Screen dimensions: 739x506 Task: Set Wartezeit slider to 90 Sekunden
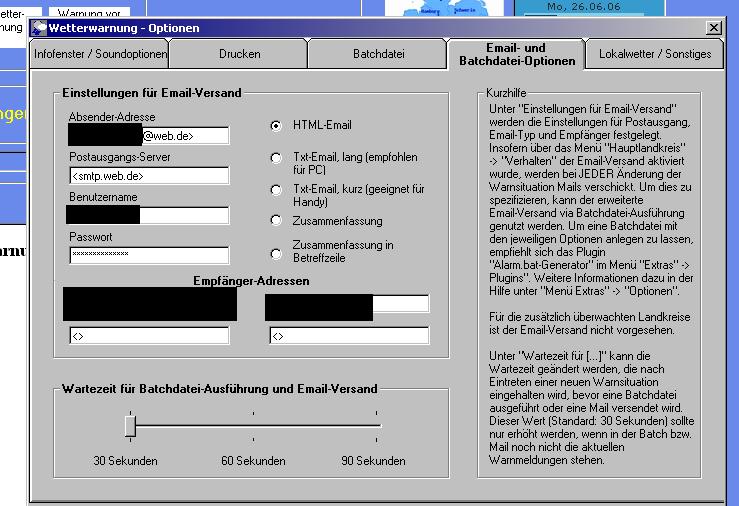pos(380,426)
